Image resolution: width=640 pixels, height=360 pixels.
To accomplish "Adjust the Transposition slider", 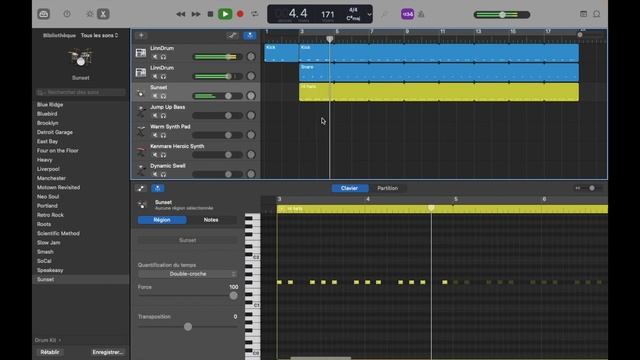I will tap(188, 327).
